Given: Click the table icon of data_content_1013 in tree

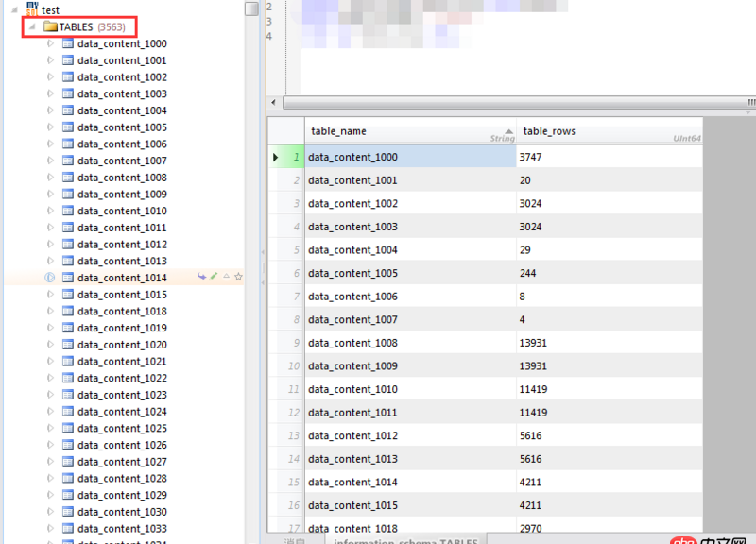Looking at the screenshot, I should [68, 261].
